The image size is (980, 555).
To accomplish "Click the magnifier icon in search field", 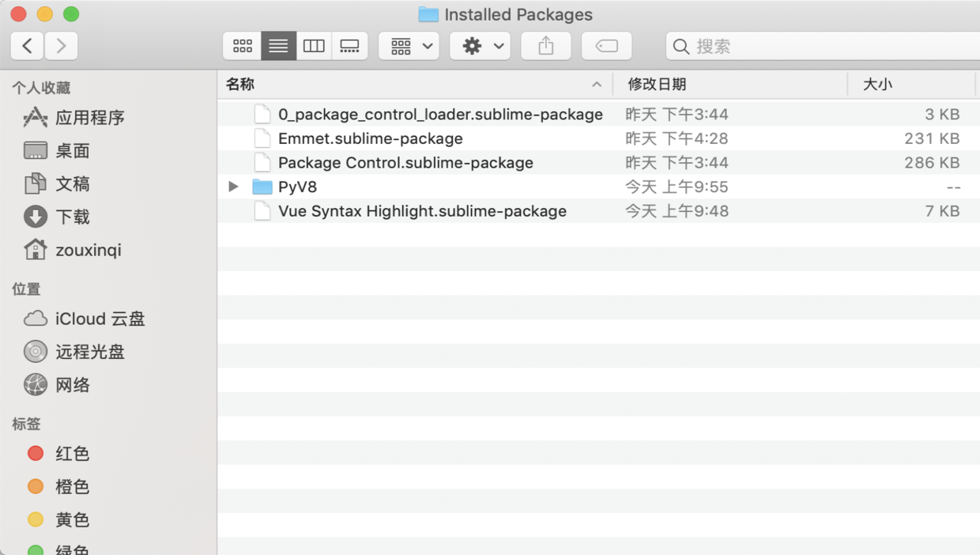I will coord(680,47).
